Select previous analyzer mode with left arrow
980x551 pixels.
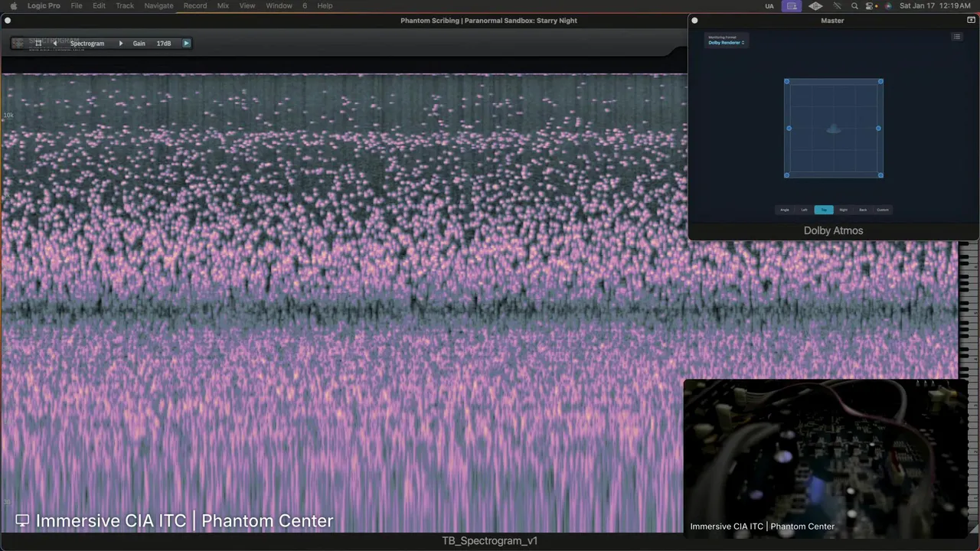(x=54, y=44)
